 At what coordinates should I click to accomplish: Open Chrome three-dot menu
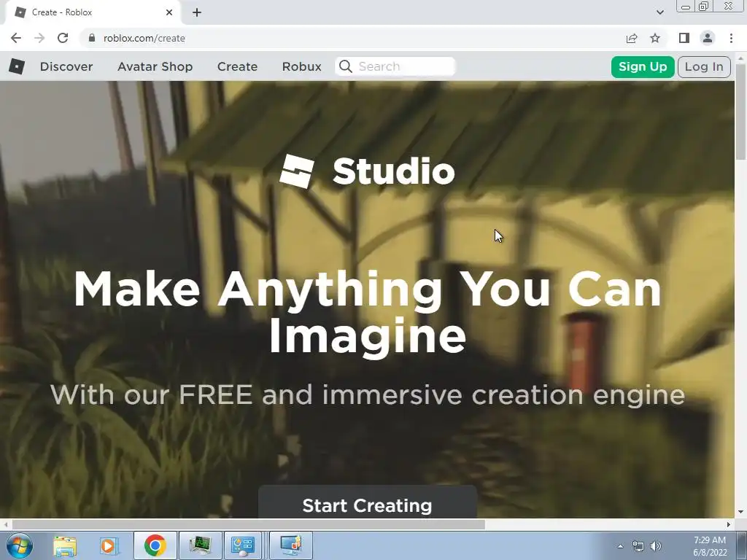click(x=731, y=38)
